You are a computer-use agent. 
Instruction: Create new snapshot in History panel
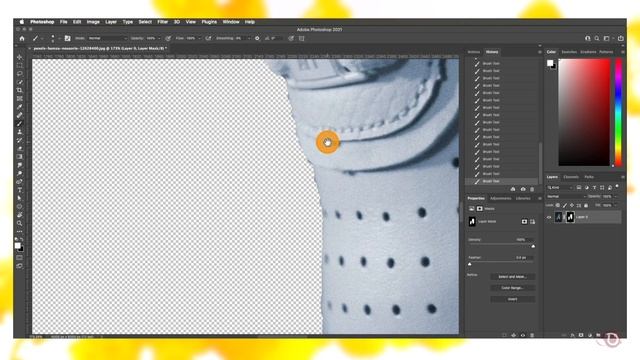click(523, 189)
